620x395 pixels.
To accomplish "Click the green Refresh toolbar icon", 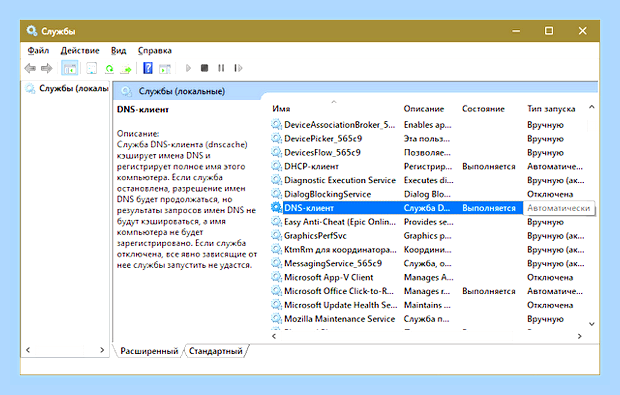I will [110, 68].
